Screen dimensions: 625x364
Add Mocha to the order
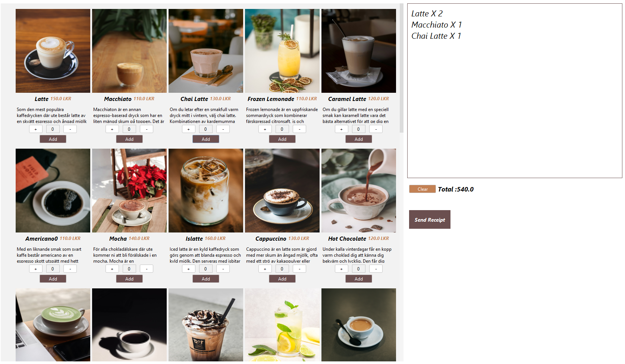(x=129, y=279)
